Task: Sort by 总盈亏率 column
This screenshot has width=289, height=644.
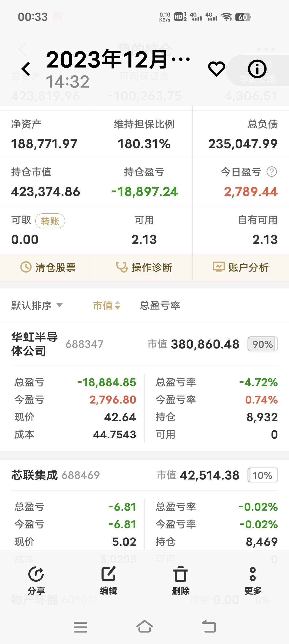Action: (x=160, y=305)
